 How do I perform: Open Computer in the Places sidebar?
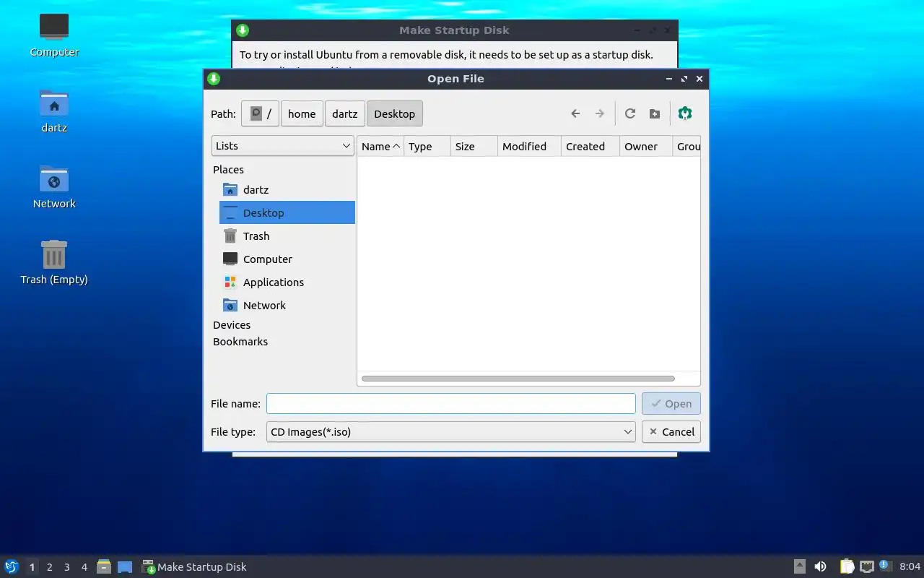(287, 259)
